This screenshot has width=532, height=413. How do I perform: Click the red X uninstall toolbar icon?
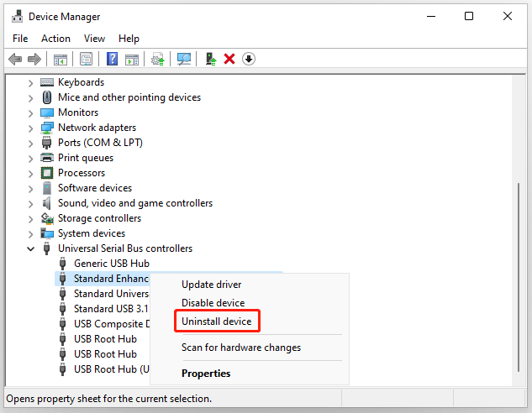tap(229, 59)
